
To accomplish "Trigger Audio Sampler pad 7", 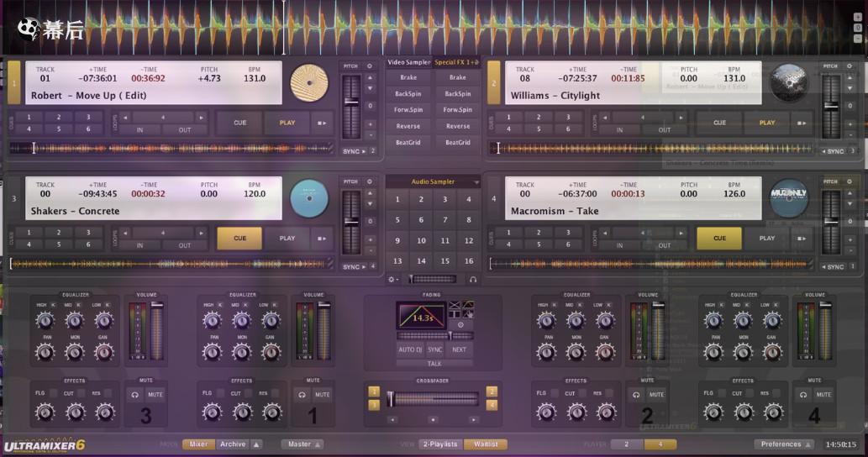I will (x=445, y=219).
